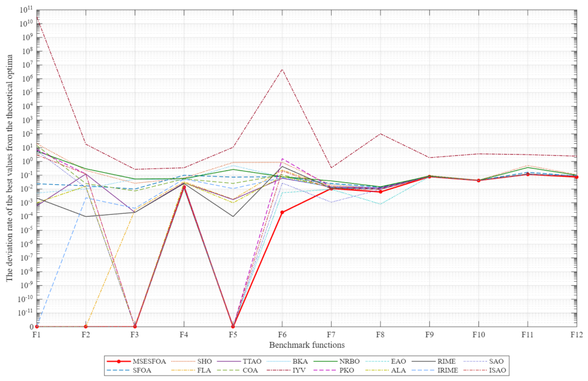The width and height of the screenshot is (588, 381).
Task: Select the red MSESFOA data marker at F8
Action: click(x=380, y=191)
